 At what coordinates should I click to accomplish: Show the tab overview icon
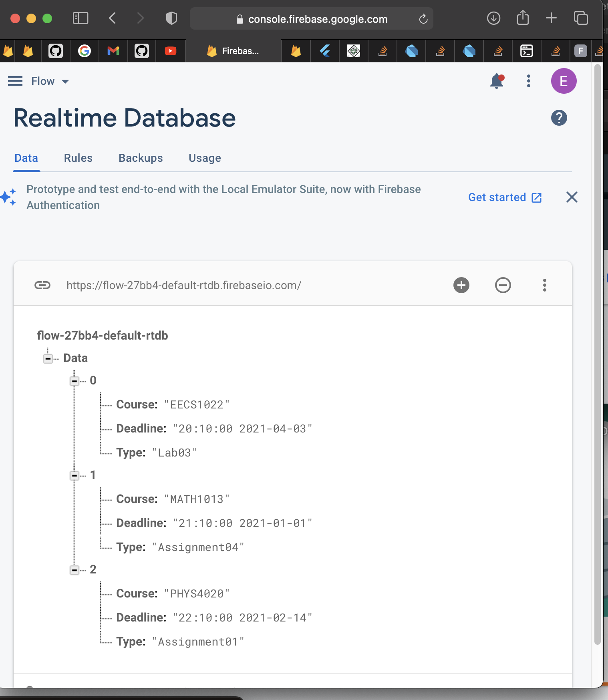tap(581, 18)
